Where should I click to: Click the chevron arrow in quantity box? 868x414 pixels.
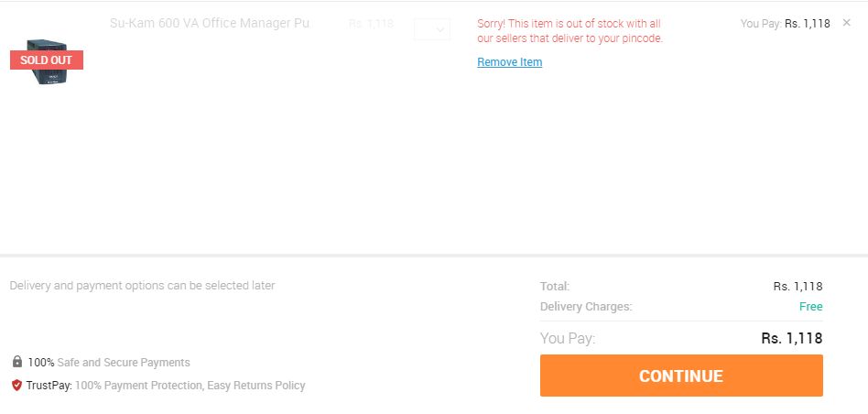pyautogui.click(x=440, y=29)
